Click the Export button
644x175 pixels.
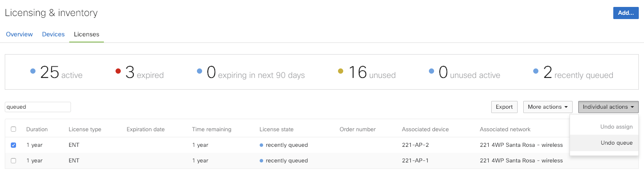click(x=504, y=107)
